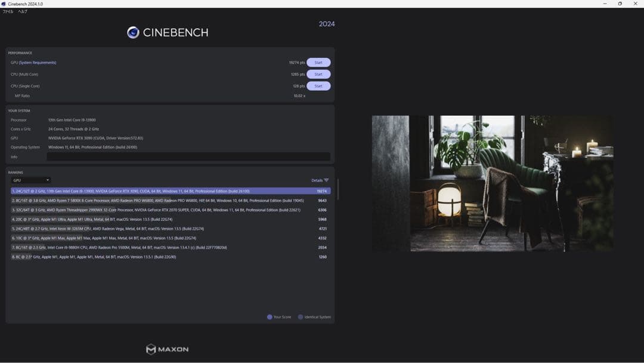Click the Your Score legend dot
The height and width of the screenshot is (363, 644).
[x=270, y=317]
